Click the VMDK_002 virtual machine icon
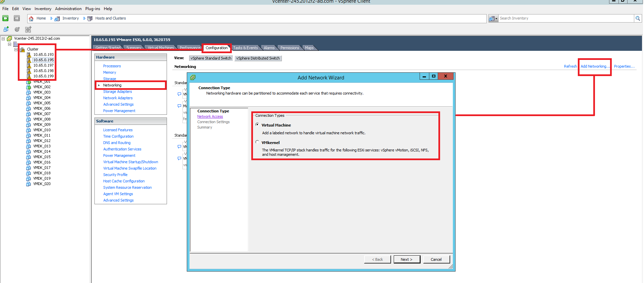The height and width of the screenshot is (283, 644). click(x=29, y=87)
